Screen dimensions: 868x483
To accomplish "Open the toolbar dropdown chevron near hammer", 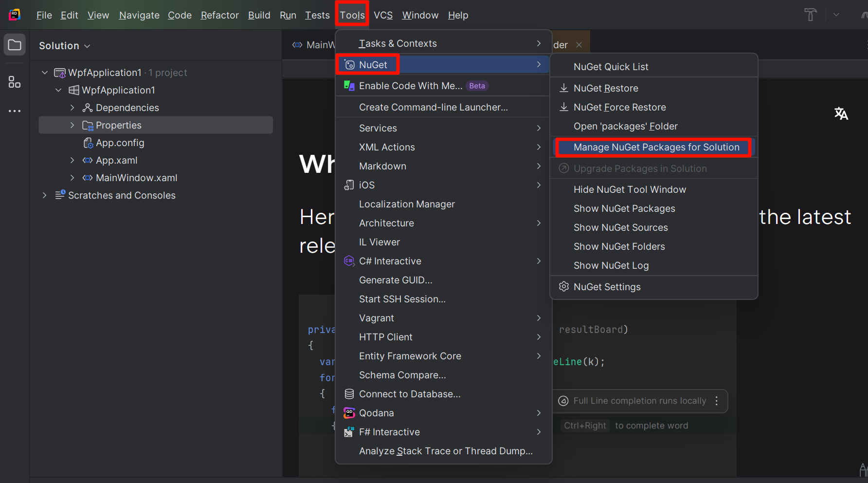I will point(836,15).
